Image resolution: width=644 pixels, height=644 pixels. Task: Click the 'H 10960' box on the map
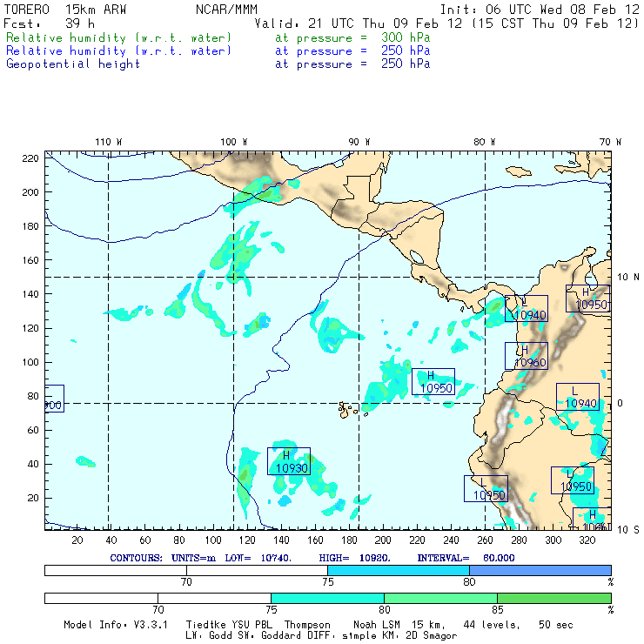coord(527,356)
